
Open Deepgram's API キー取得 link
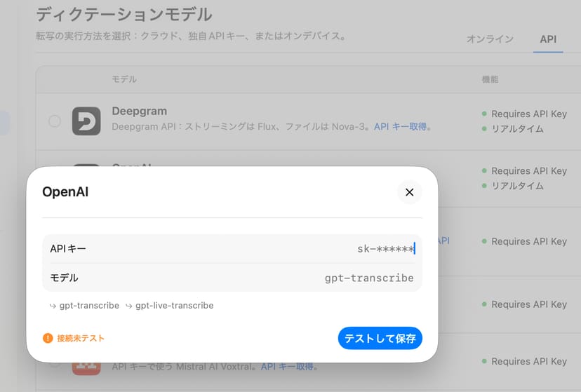[x=400, y=127]
